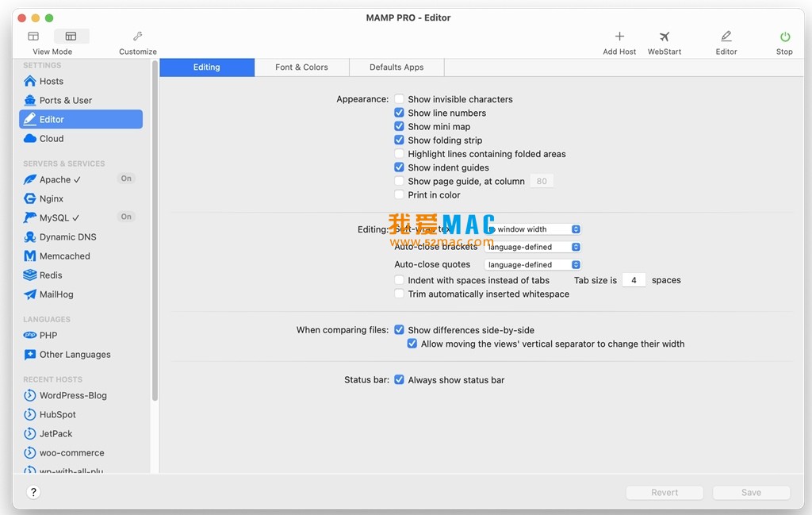
Task: Toggle Allow moving the views' vertical separator
Action: [x=412, y=344]
